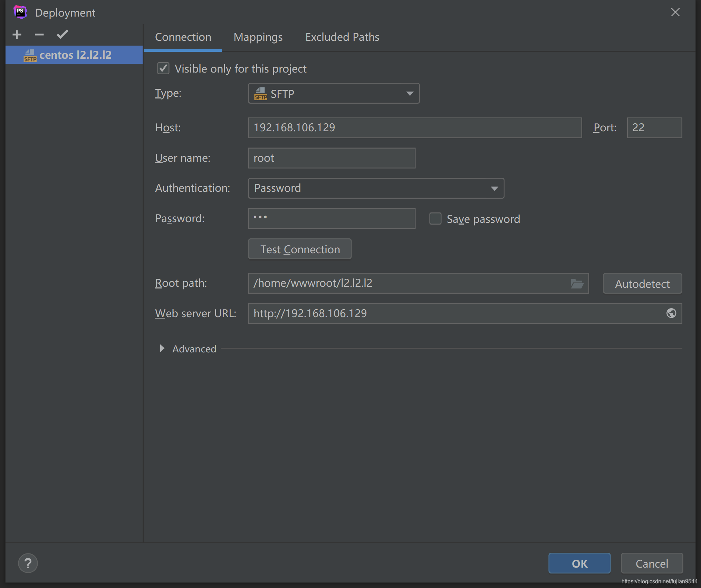Click Autodetect for root path
Image resolution: width=701 pixels, height=588 pixels.
tap(642, 283)
